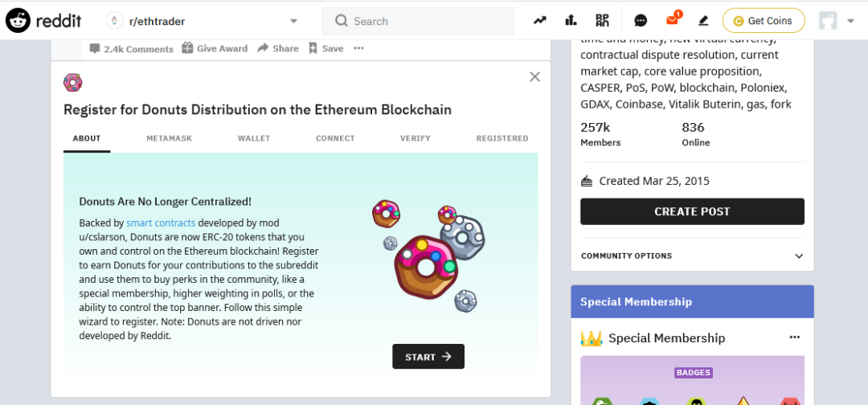Click the Create Post button
Image resolution: width=868 pixels, height=405 pixels.
[692, 211]
